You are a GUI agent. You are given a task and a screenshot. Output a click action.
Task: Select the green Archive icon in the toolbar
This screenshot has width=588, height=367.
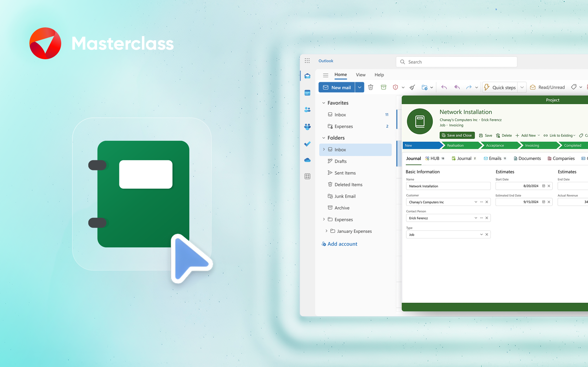(383, 87)
